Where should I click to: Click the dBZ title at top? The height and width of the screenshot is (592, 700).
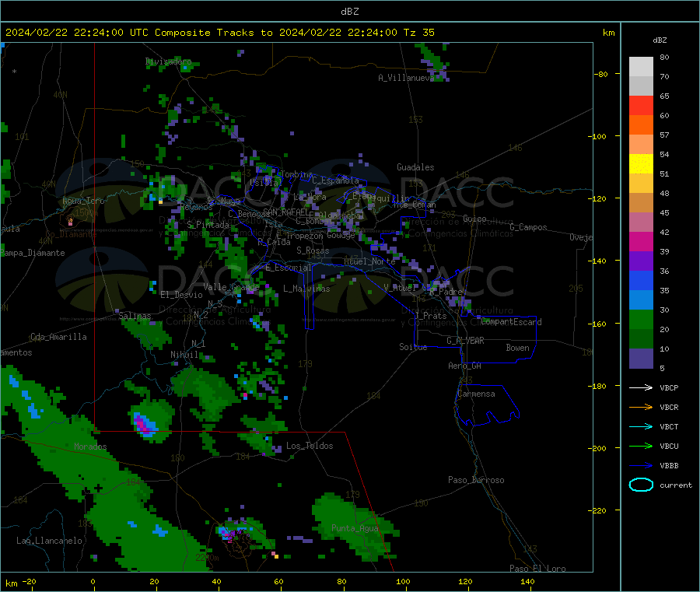pyautogui.click(x=349, y=12)
